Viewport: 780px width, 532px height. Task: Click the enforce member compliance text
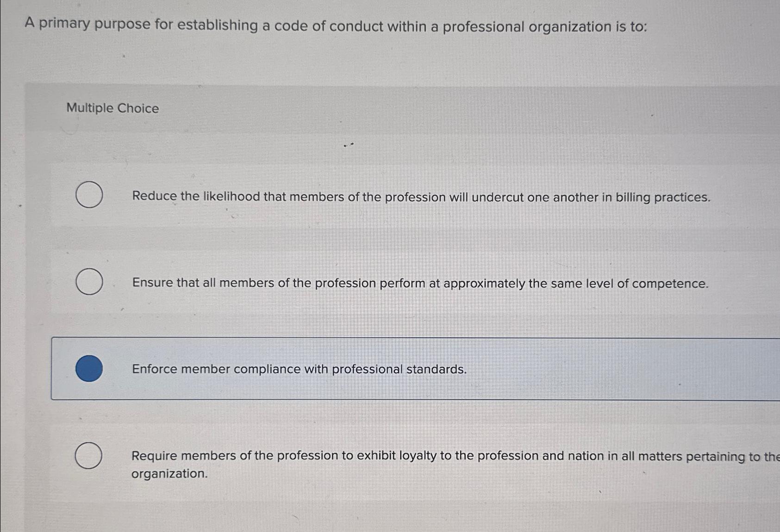(x=299, y=369)
